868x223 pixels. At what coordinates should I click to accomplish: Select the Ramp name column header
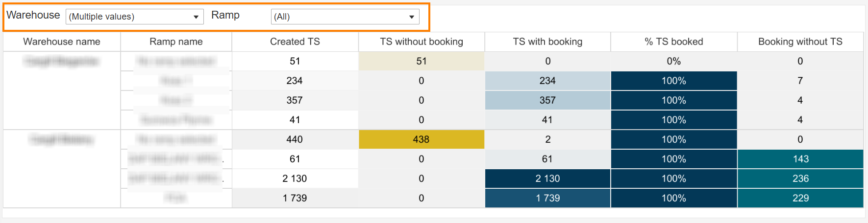pyautogui.click(x=176, y=42)
